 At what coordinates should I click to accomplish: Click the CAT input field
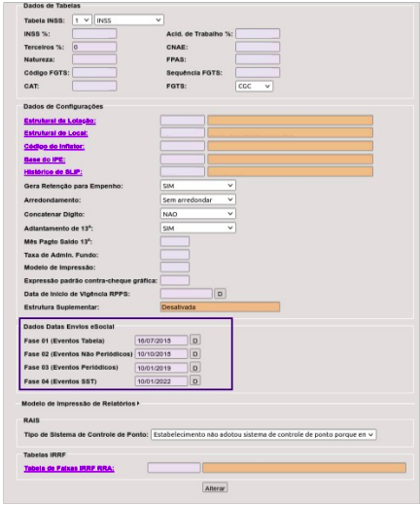point(94,86)
